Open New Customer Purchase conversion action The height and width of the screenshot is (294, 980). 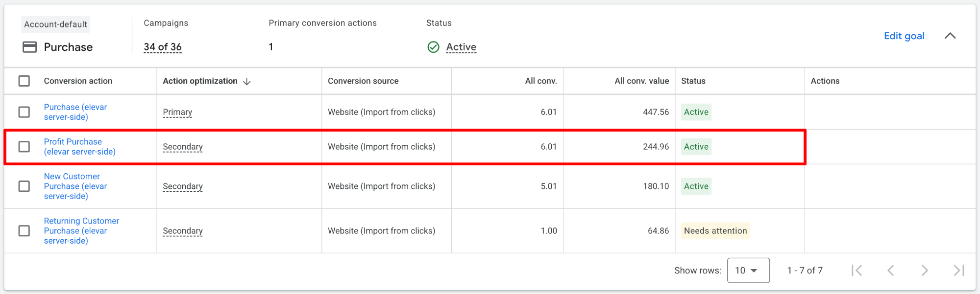75,186
